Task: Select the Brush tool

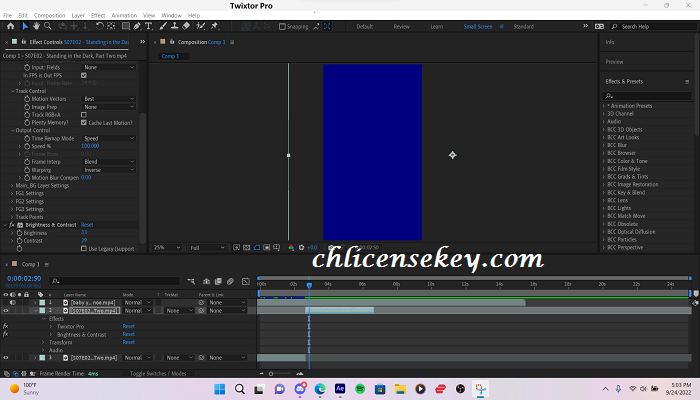Action: pyautogui.click(x=163, y=26)
